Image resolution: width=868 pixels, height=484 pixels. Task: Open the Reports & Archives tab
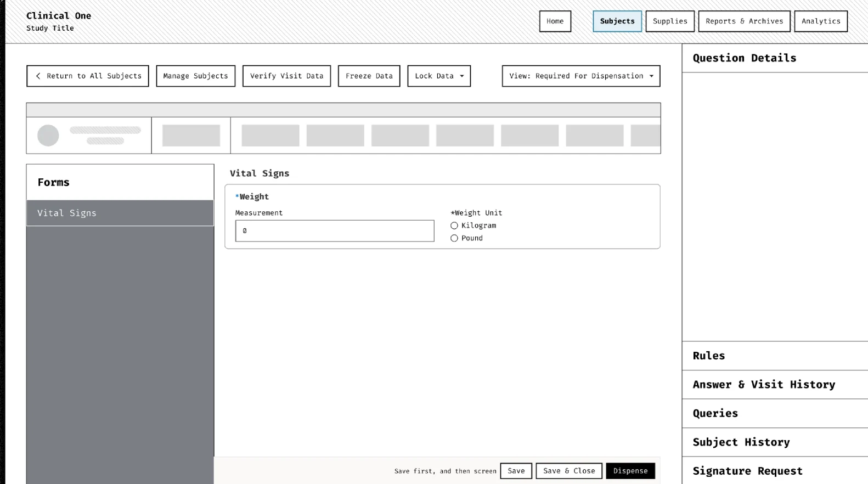tap(745, 21)
